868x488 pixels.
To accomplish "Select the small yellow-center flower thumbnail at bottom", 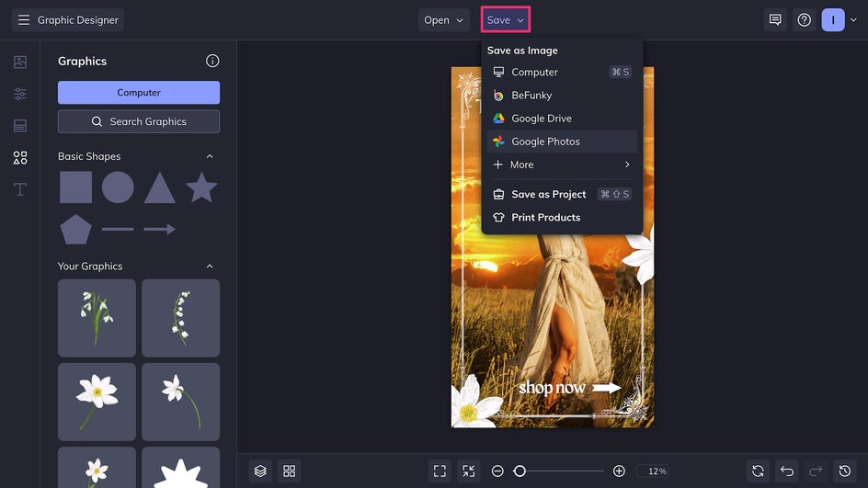I will pos(97,468).
